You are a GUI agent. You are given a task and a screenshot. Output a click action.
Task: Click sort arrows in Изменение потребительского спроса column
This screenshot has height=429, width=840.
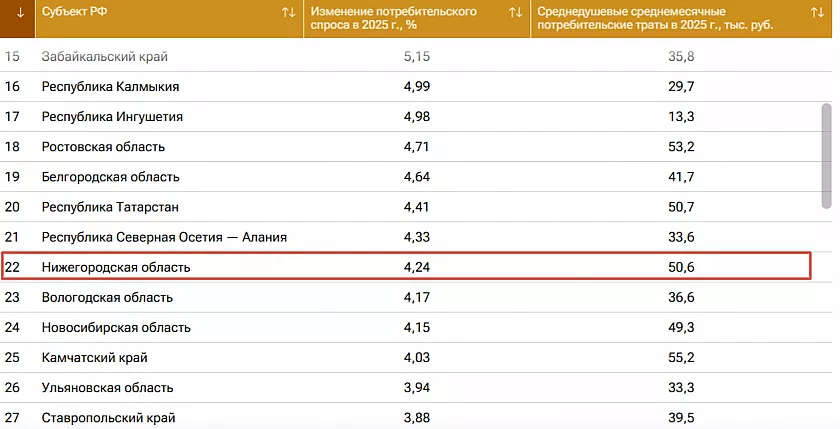[x=515, y=13]
